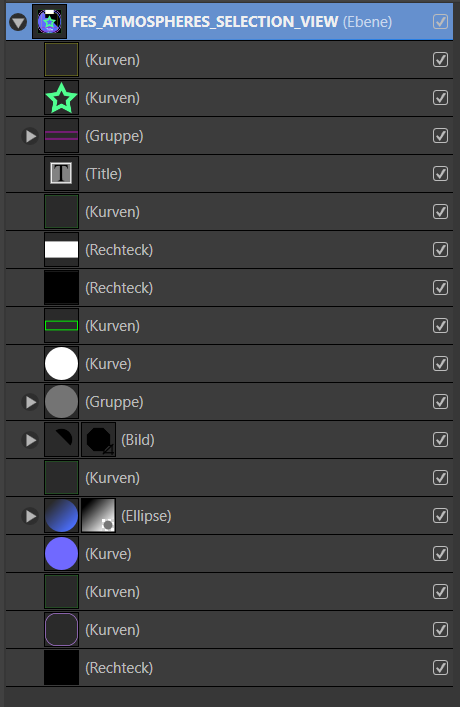Expand the Ellipse layer children
The height and width of the screenshot is (707, 460).
coord(30,516)
